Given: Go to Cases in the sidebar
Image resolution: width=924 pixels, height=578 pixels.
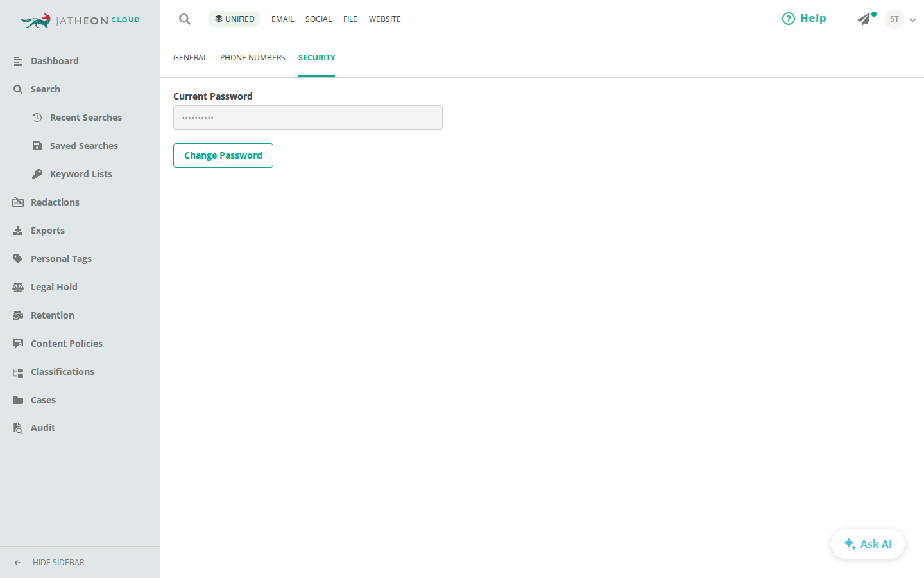Looking at the screenshot, I should pyautogui.click(x=43, y=400).
